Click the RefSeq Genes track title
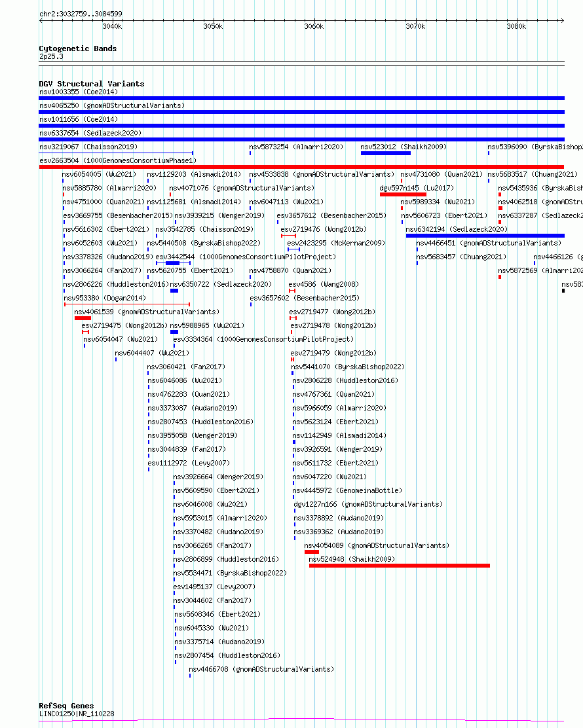The width and height of the screenshot is (583, 728). click(x=66, y=706)
